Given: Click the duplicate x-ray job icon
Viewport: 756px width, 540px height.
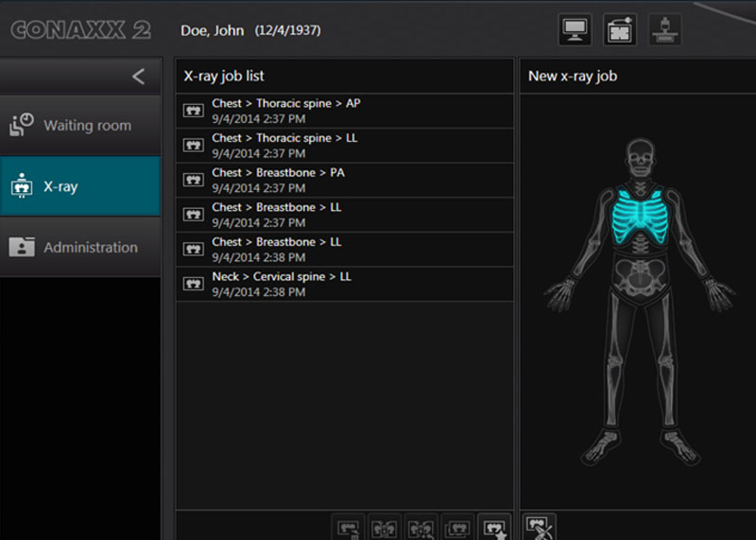Looking at the screenshot, I should coord(457,528).
